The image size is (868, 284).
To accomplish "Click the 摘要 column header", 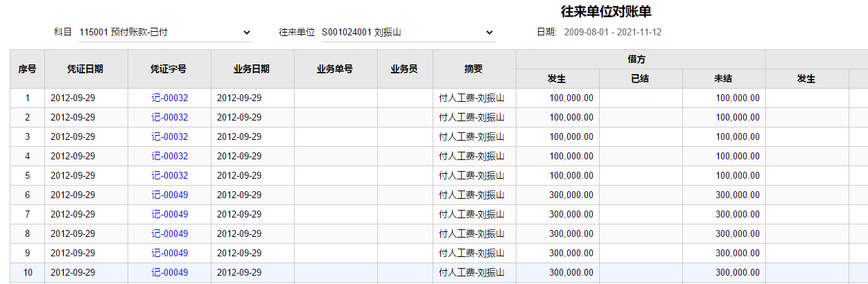I will coord(474,69).
